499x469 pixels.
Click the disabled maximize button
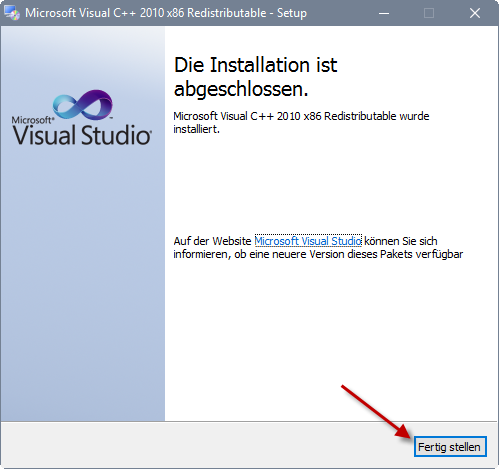[429, 13]
